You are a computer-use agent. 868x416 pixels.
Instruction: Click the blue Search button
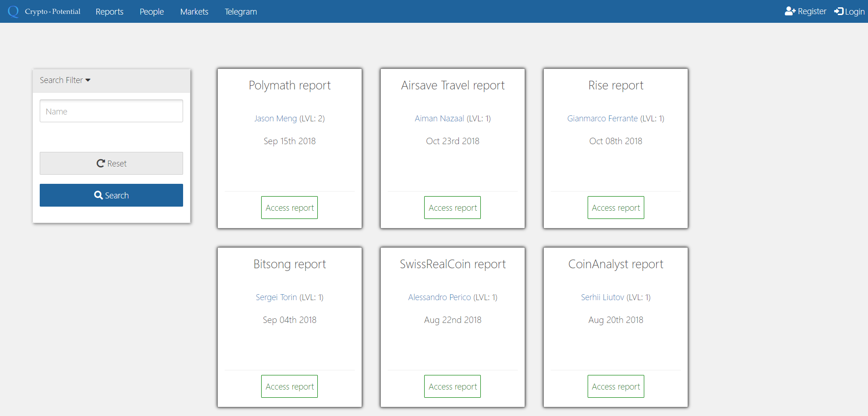111,195
